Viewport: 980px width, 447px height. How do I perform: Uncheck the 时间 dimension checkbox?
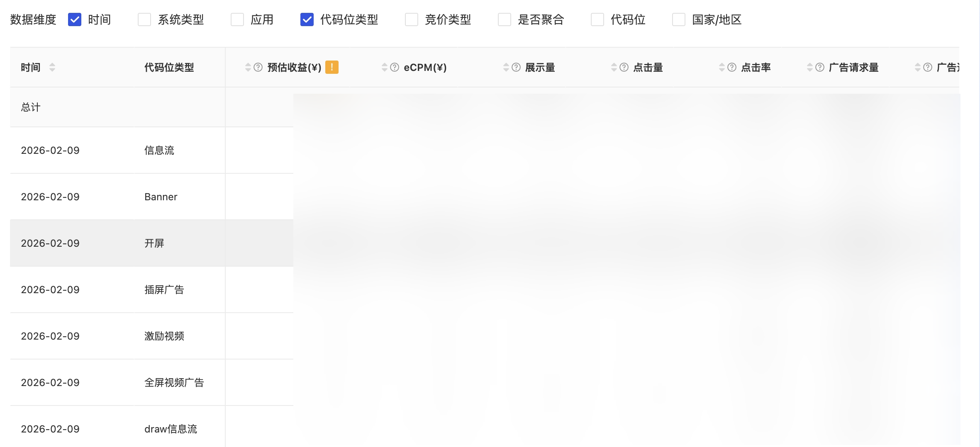[75, 19]
